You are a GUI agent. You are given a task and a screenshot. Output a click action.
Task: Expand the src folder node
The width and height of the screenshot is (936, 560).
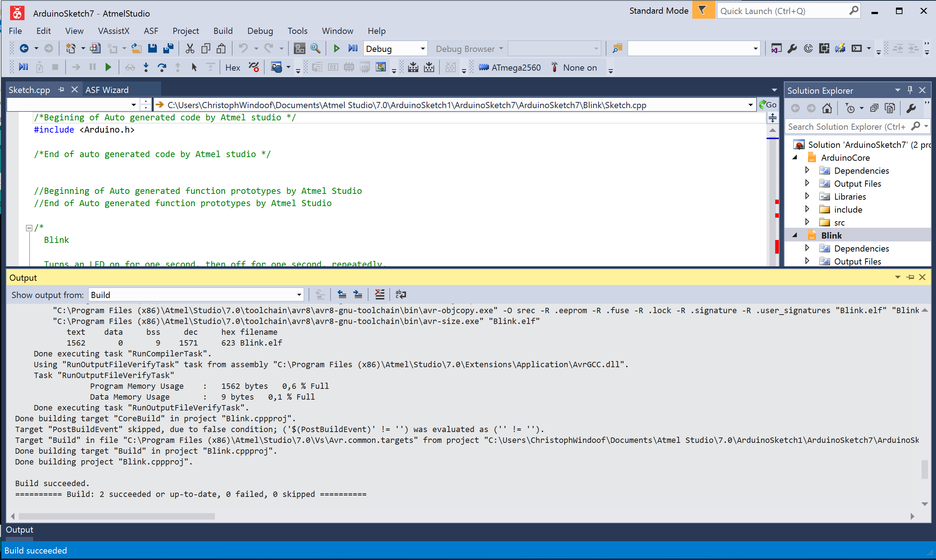click(807, 222)
